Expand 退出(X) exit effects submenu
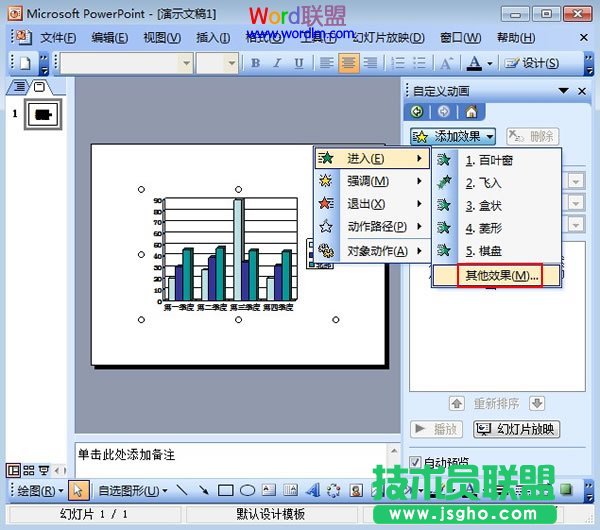The image size is (600, 530). (372, 204)
